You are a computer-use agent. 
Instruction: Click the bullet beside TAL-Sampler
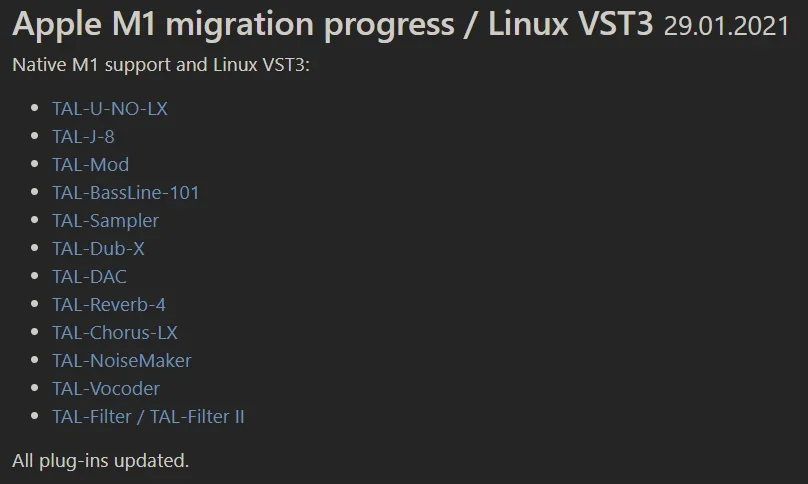[35, 220]
